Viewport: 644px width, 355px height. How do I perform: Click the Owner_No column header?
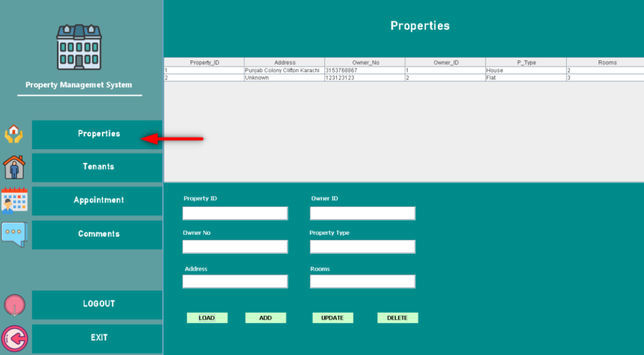pyautogui.click(x=365, y=62)
